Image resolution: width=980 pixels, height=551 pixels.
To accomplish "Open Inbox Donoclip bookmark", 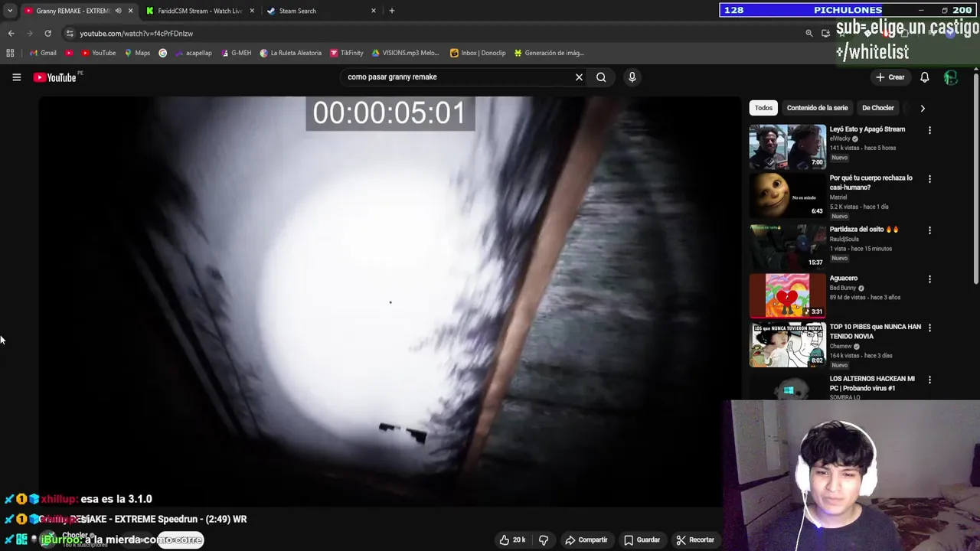I will 478,53.
